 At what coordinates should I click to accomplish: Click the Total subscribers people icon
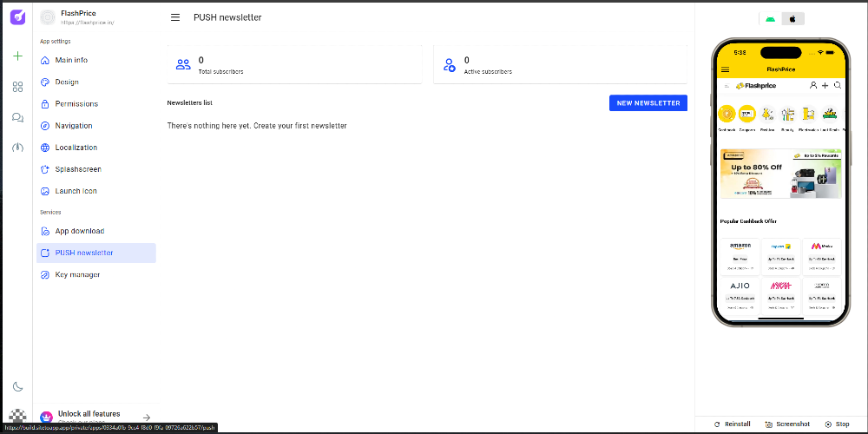tap(183, 65)
